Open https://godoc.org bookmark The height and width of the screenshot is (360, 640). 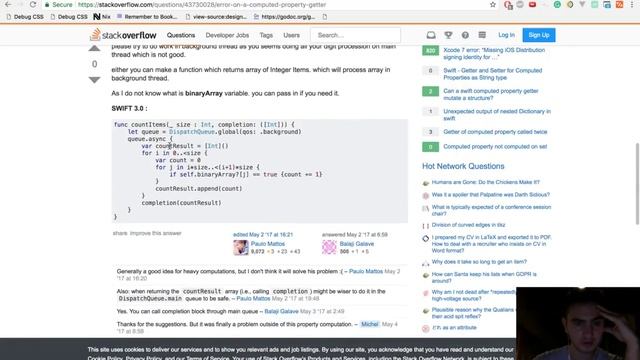[x=284, y=17]
